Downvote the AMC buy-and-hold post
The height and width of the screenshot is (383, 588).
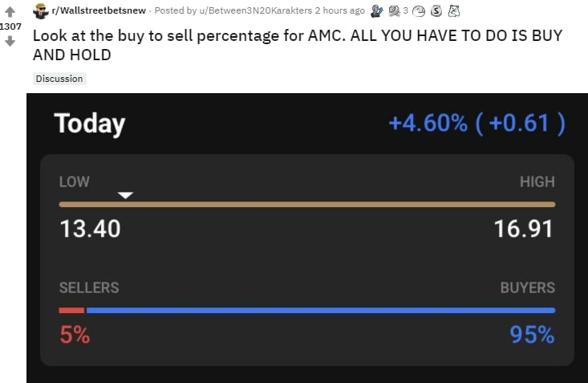tap(10, 41)
